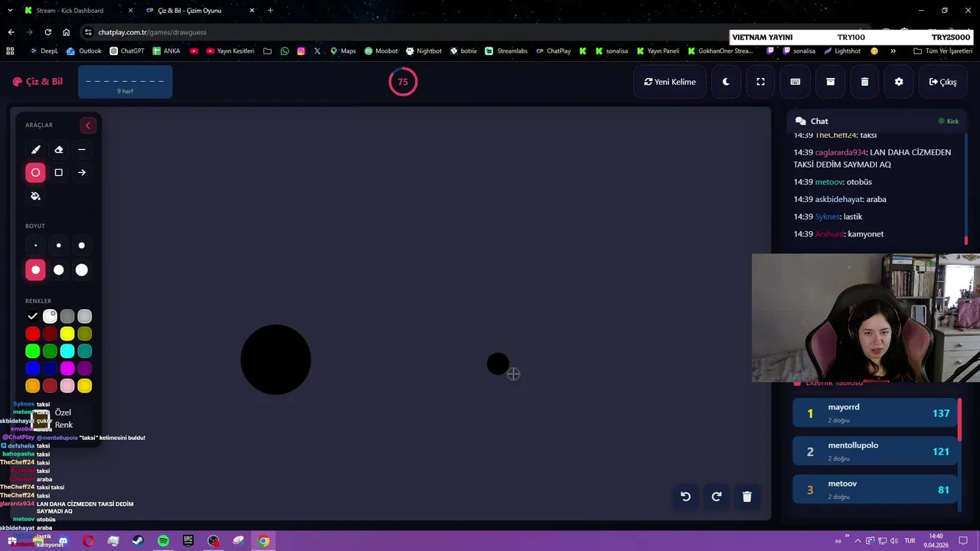Select the orange color swatch
The height and width of the screenshot is (551, 980).
(x=32, y=386)
